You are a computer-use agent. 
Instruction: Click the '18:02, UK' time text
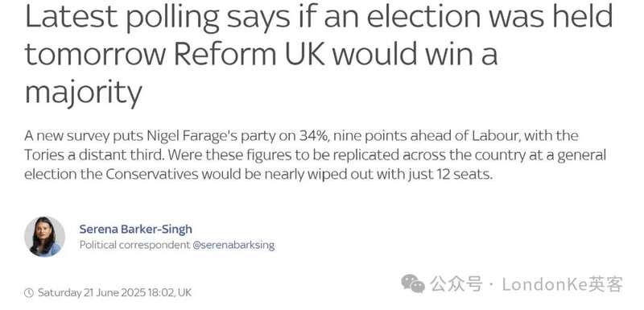(x=170, y=293)
